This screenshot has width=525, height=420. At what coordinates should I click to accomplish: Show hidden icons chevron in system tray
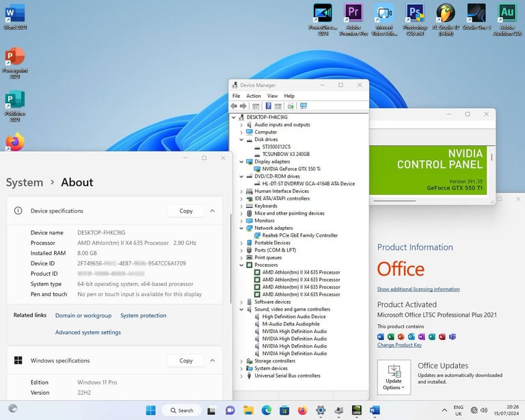click(444, 410)
